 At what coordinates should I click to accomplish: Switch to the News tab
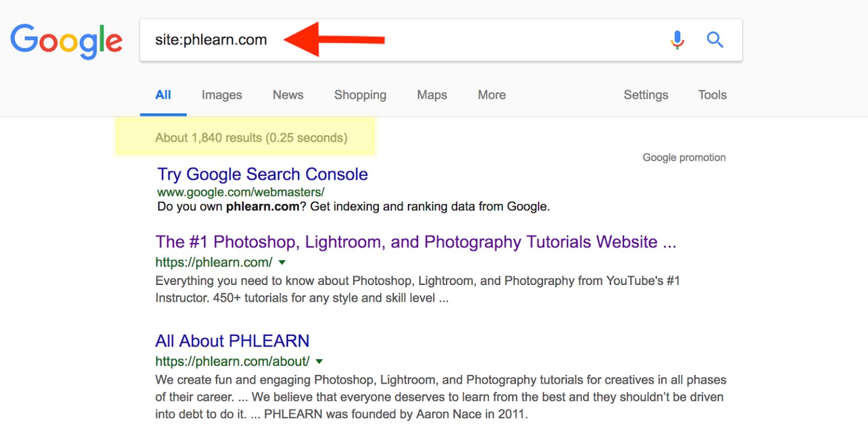288,95
